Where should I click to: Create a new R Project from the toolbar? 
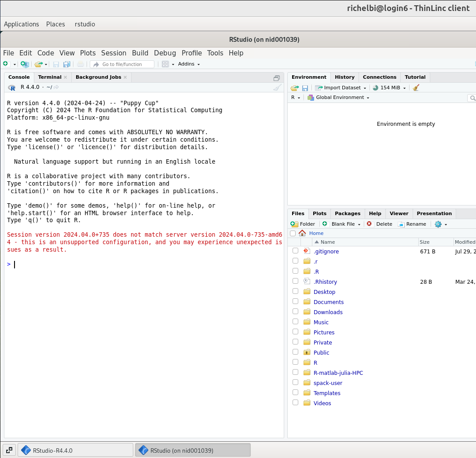(25, 64)
